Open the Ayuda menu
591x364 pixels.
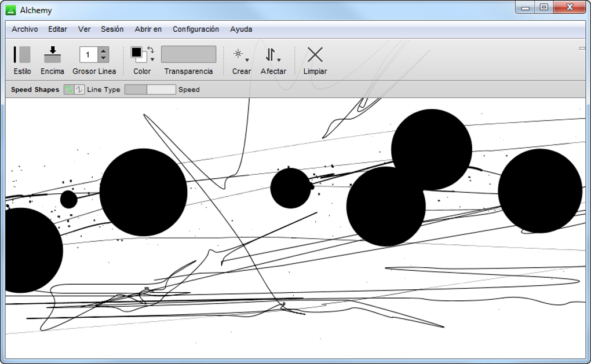tap(241, 30)
